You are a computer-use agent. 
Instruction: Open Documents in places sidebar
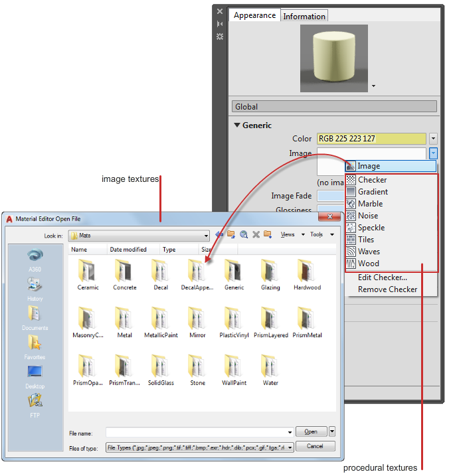coord(35,318)
